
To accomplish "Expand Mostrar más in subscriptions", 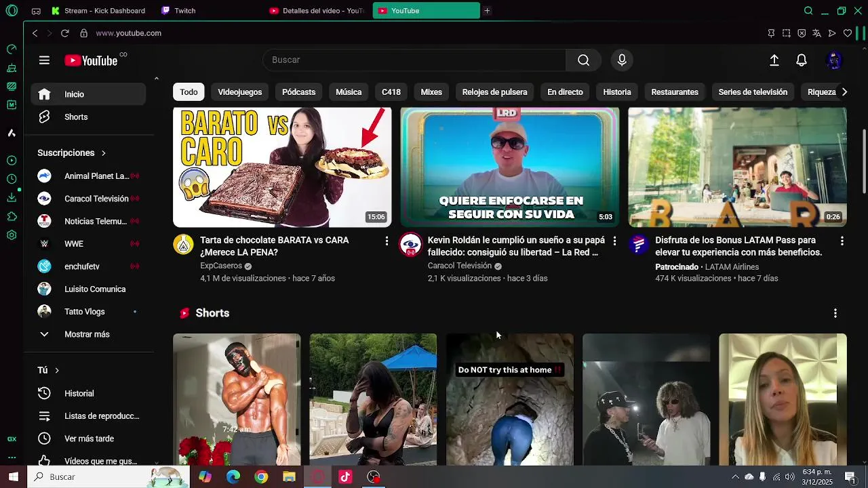I will 88,334.
